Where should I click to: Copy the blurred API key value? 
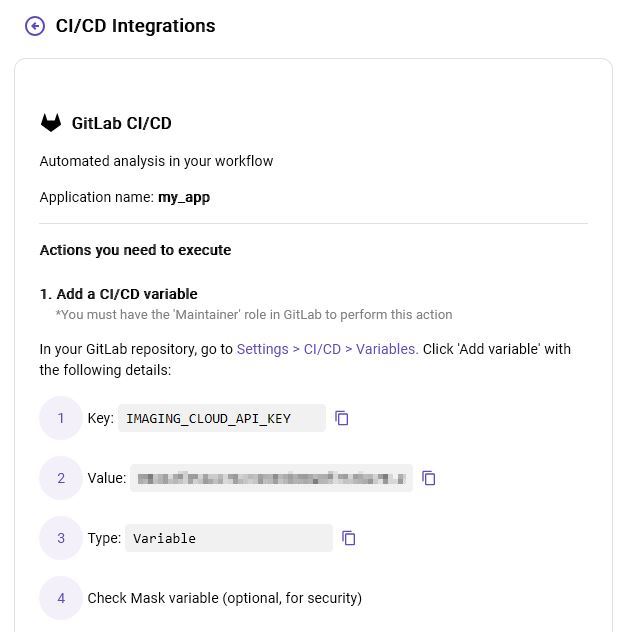(429, 478)
